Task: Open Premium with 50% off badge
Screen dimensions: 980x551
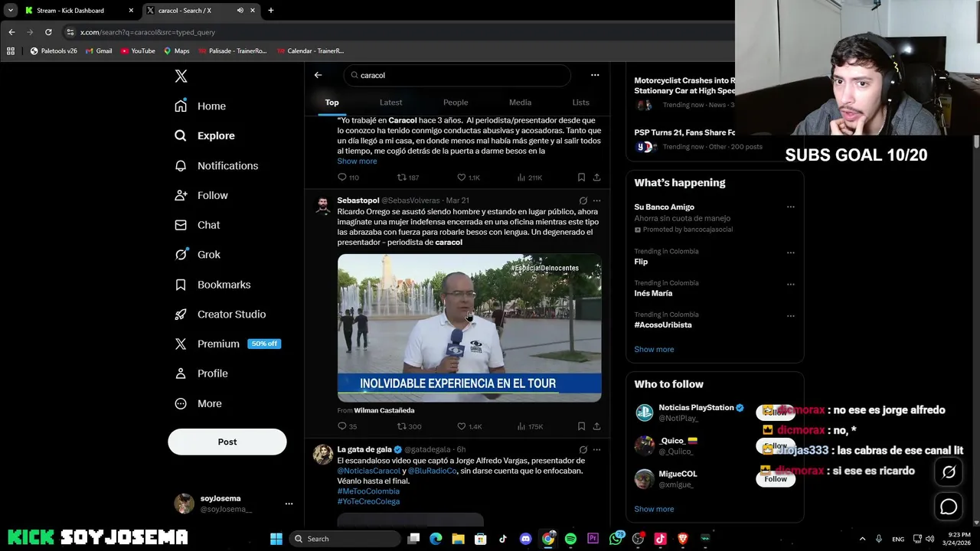Action: [x=227, y=344]
